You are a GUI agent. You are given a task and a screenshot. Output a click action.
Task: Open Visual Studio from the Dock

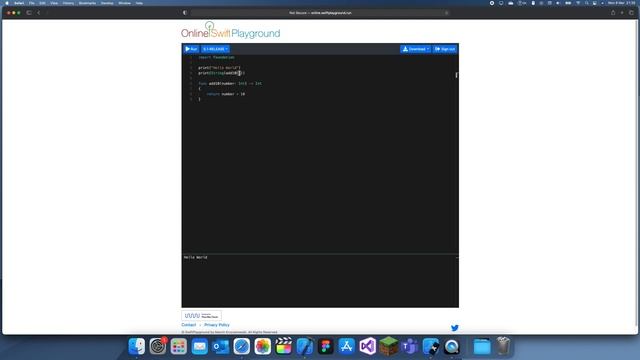pos(368,347)
